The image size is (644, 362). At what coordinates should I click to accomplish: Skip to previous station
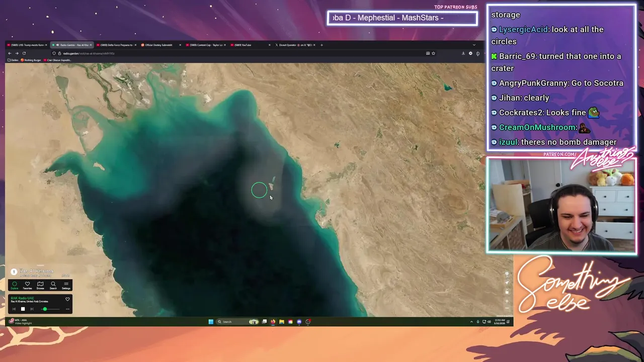click(x=14, y=309)
